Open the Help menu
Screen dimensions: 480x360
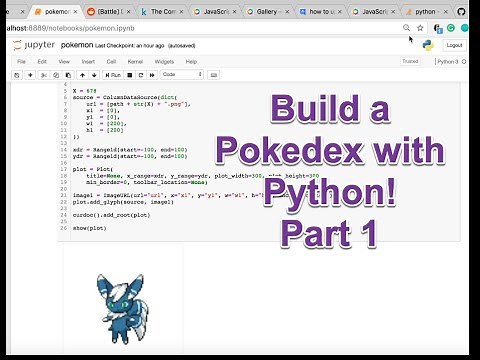191,62
